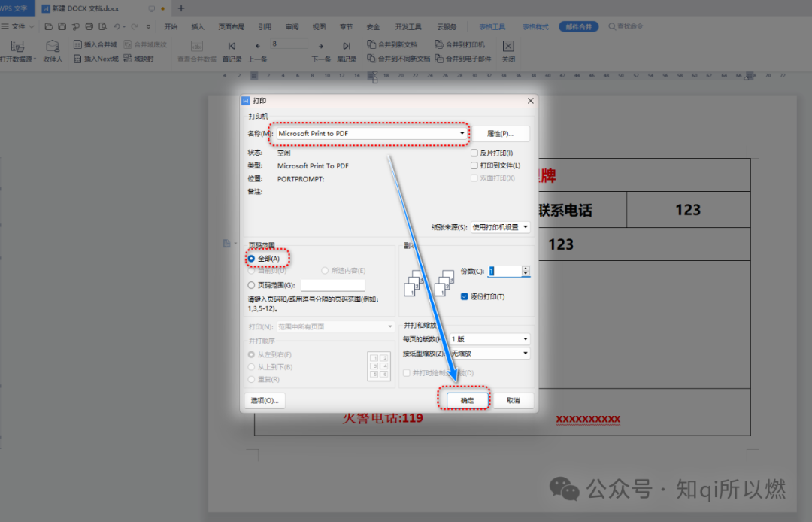Enable the Mirror Print (反片打印) checkbox
812x522 pixels.
(x=474, y=153)
